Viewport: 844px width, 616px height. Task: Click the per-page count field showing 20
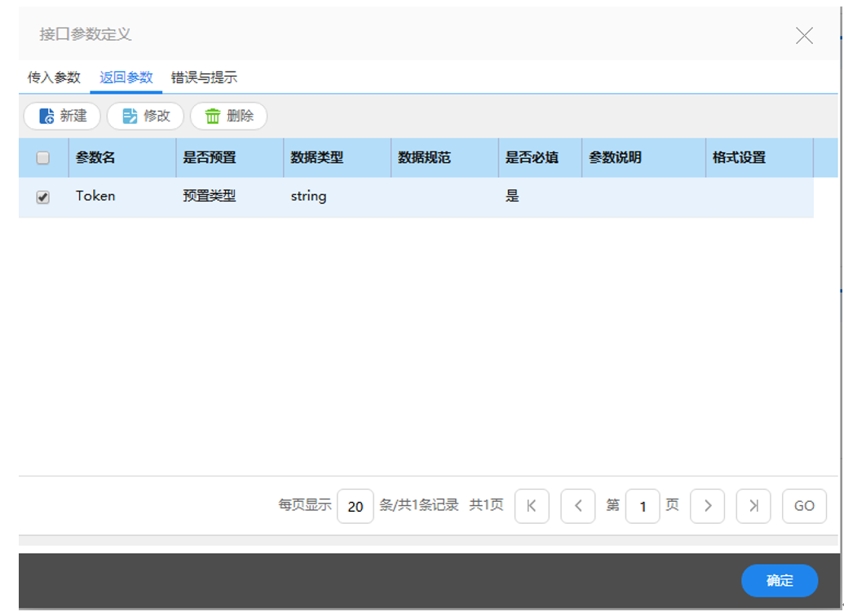click(355, 506)
